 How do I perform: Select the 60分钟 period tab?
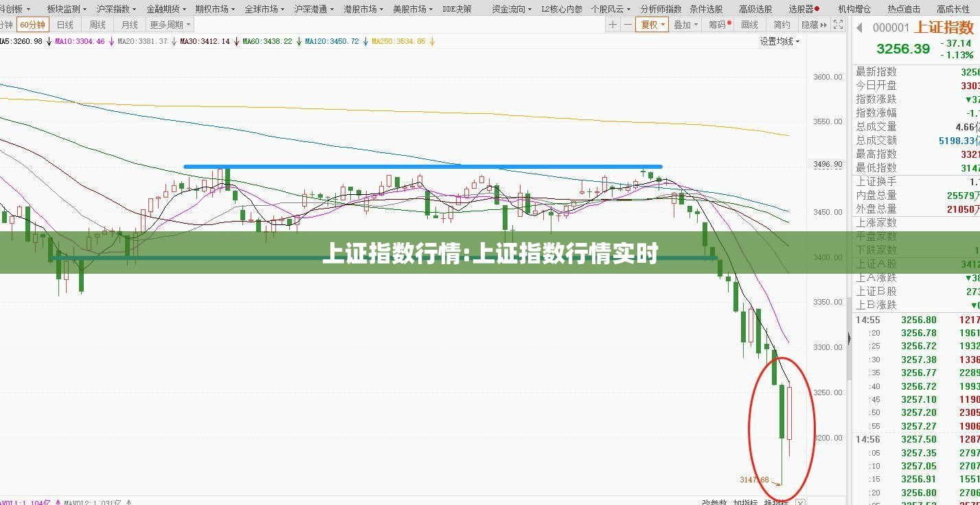point(32,25)
